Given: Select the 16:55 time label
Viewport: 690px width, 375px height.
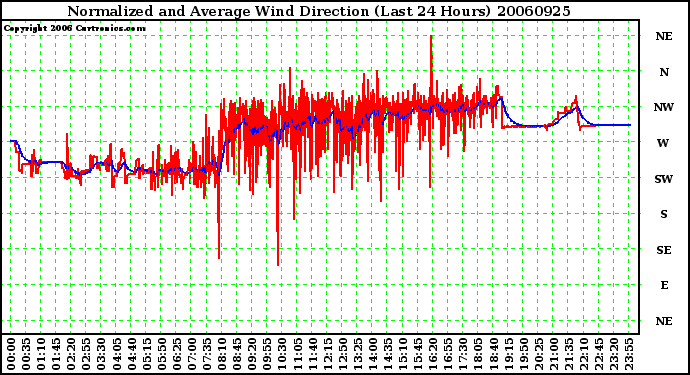Looking at the screenshot, I should tap(448, 354).
